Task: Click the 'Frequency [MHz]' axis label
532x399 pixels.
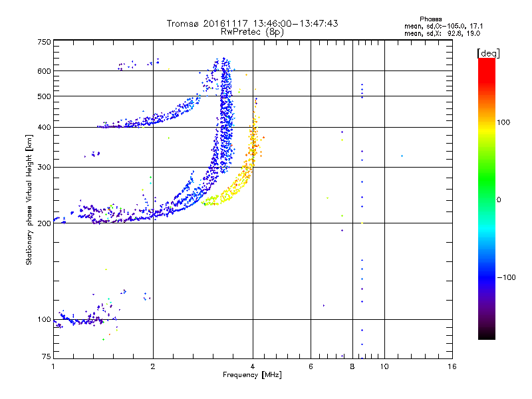Action: 252,375
